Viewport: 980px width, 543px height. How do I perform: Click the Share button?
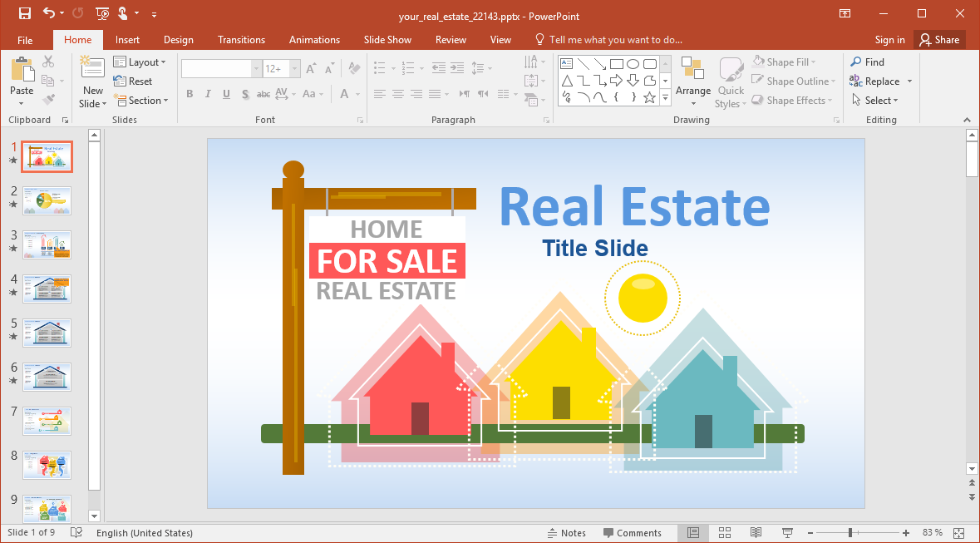click(939, 39)
